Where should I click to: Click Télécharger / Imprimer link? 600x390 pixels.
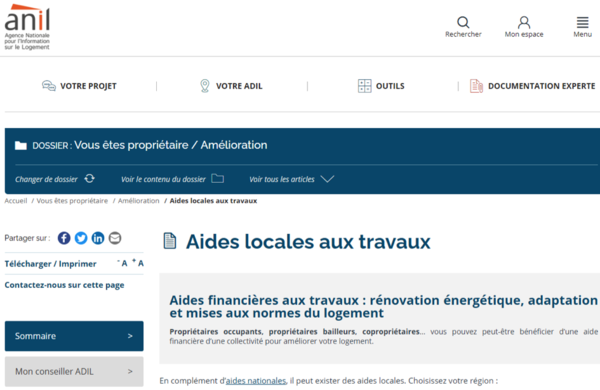point(51,264)
